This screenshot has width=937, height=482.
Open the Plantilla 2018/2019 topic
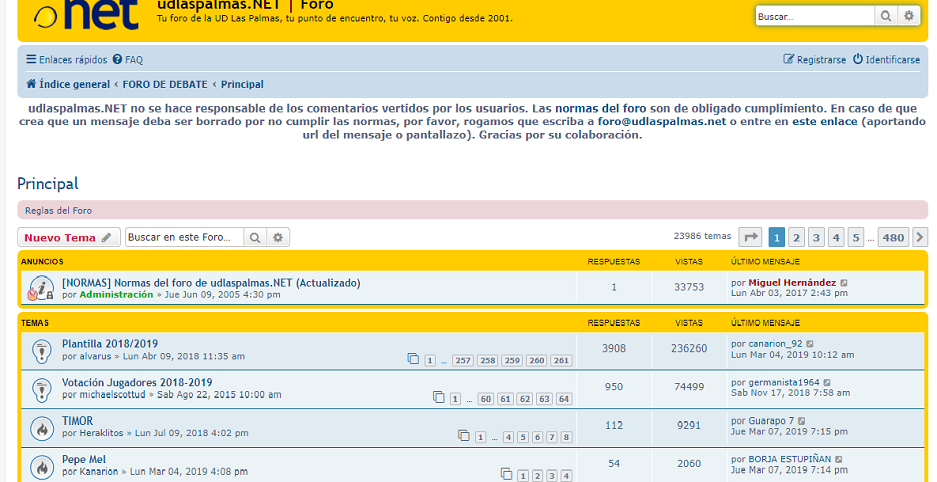(110, 344)
